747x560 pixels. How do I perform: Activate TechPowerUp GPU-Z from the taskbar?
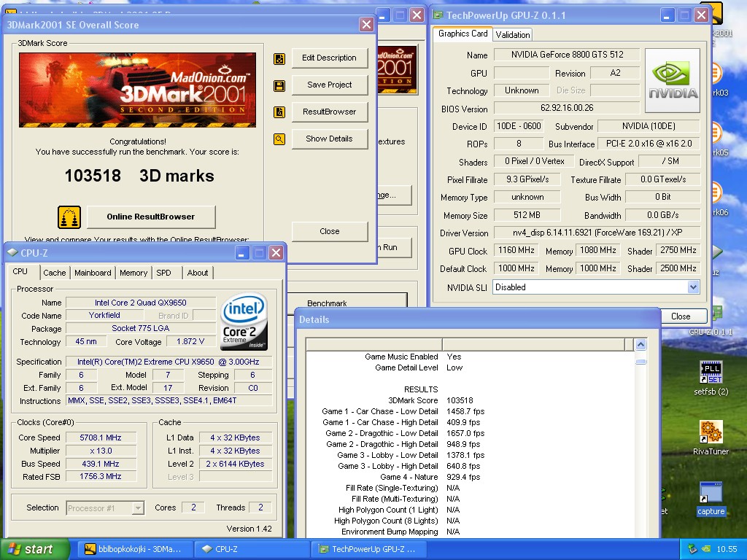[370, 549]
